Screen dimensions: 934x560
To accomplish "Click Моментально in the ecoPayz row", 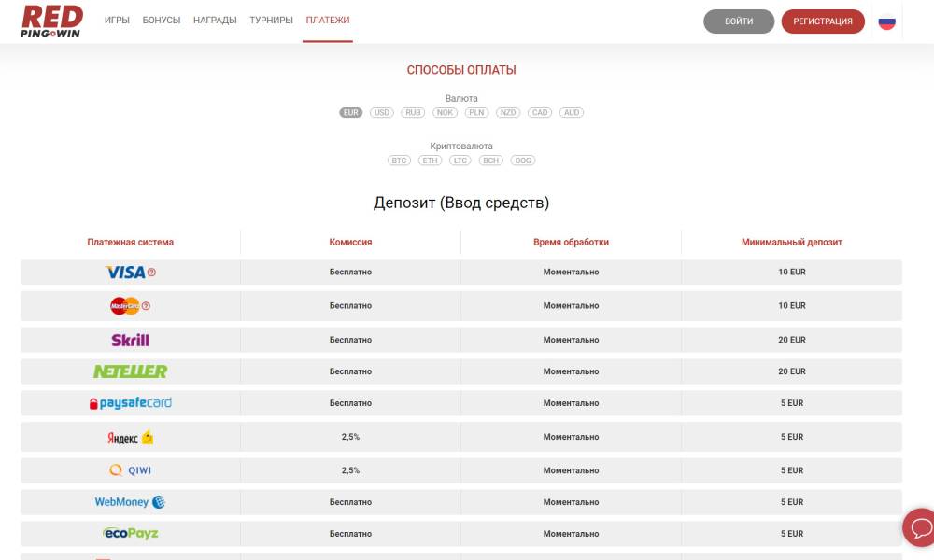I will 572,534.
